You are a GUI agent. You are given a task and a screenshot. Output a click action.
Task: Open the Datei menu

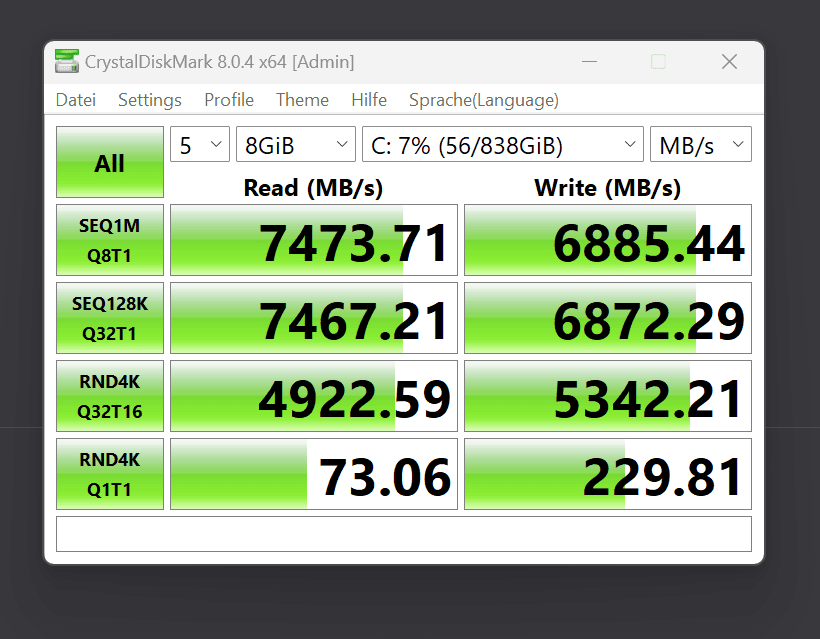pyautogui.click(x=76, y=100)
